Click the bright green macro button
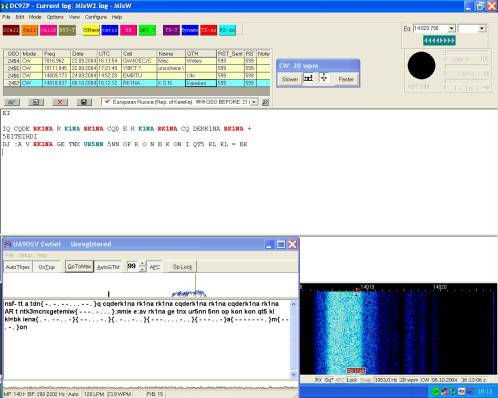This screenshot has height=398, width=498. click(147, 30)
